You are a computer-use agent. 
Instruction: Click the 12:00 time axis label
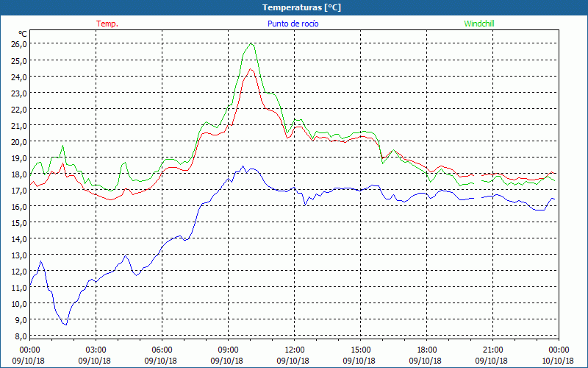tap(295, 350)
